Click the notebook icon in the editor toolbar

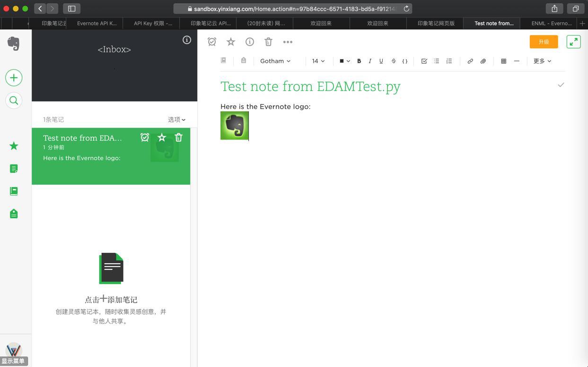click(223, 60)
